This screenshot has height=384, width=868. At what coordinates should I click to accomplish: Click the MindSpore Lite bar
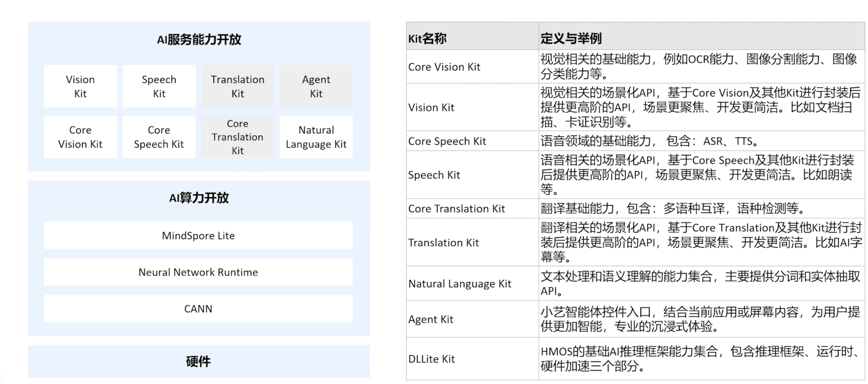198,236
